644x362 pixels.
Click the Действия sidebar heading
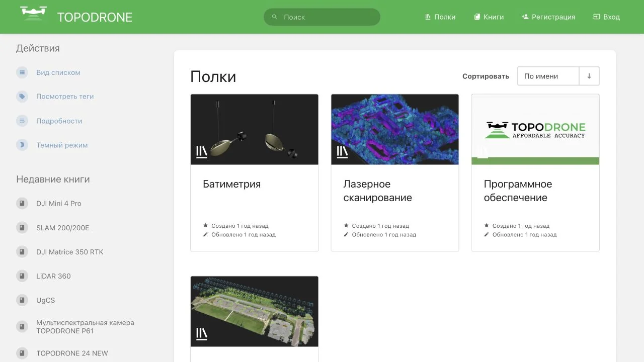[38, 48]
